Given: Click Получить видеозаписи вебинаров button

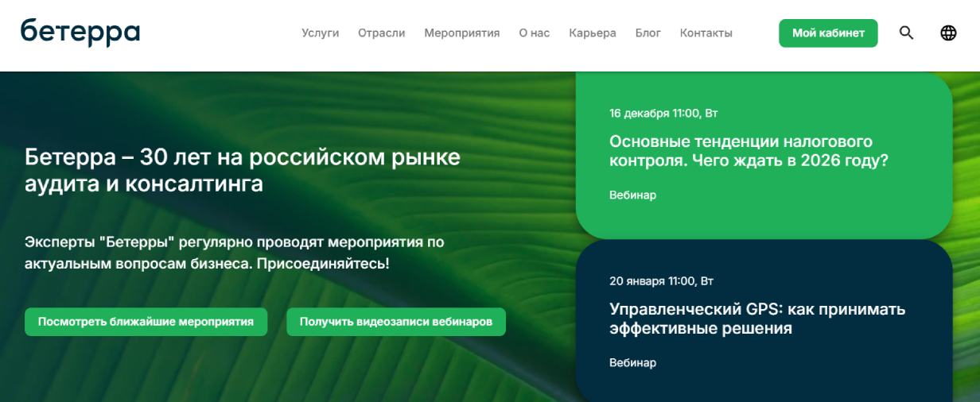Looking at the screenshot, I should (396, 322).
